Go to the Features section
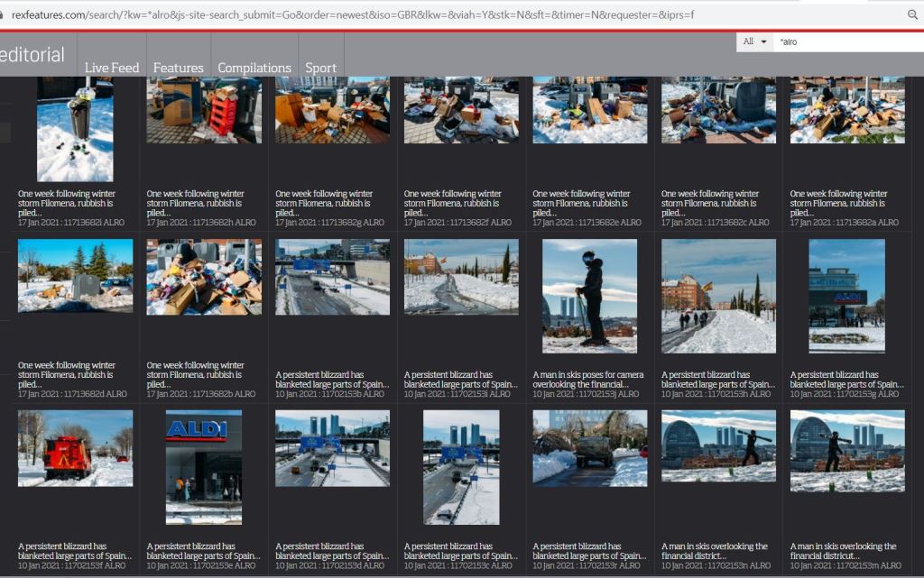This screenshot has width=924, height=578. coord(178,68)
